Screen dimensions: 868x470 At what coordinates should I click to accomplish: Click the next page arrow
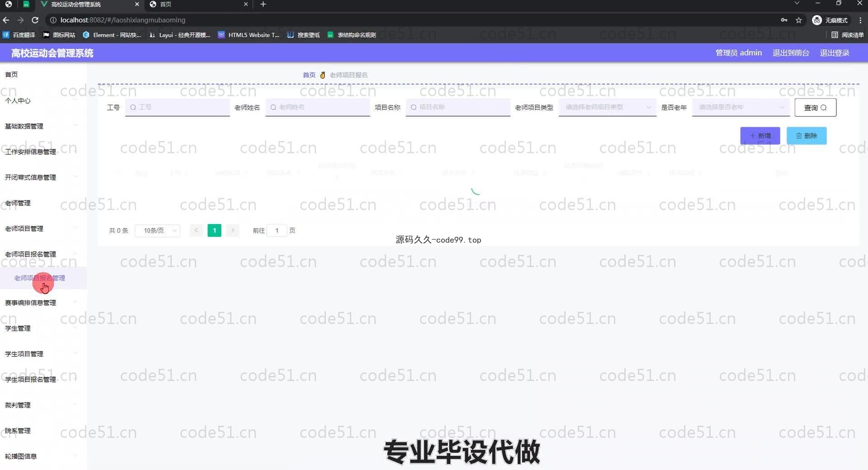tap(232, 230)
